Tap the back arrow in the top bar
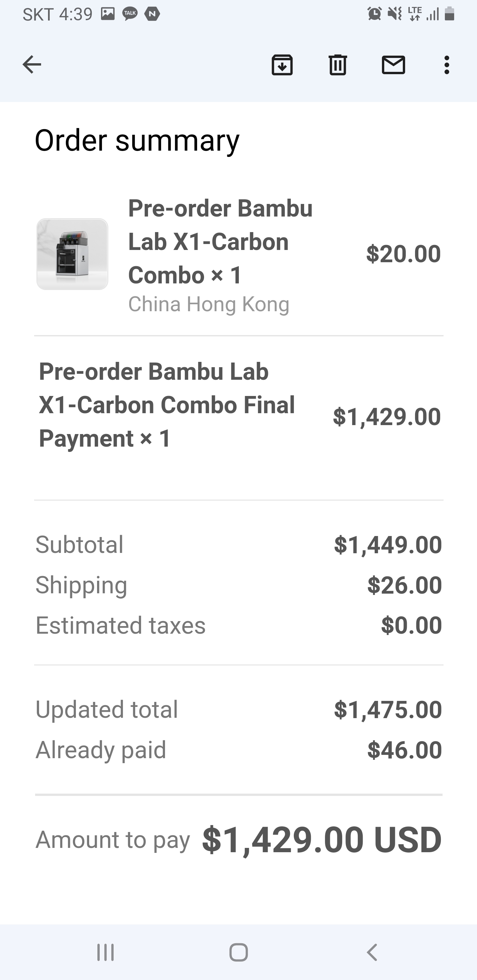 click(32, 64)
